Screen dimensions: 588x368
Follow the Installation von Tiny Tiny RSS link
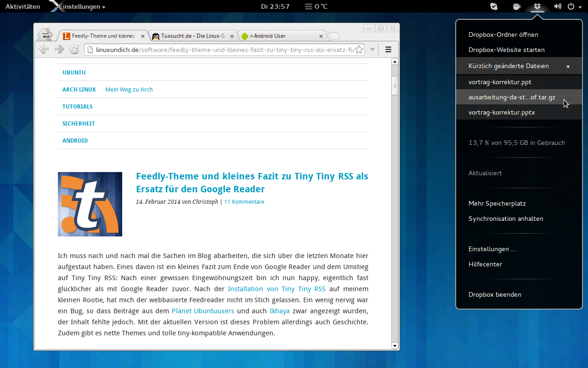click(x=277, y=289)
